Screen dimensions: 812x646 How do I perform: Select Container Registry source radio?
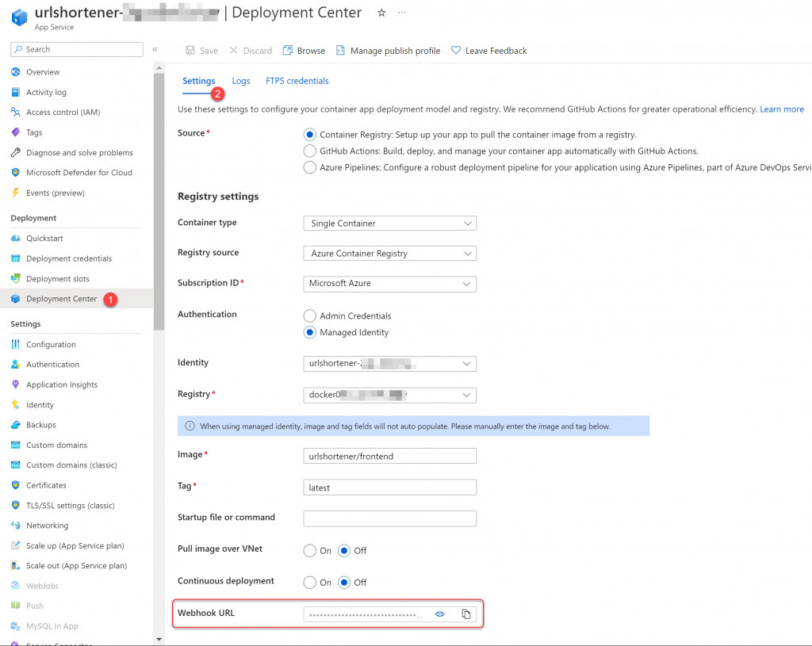point(310,135)
